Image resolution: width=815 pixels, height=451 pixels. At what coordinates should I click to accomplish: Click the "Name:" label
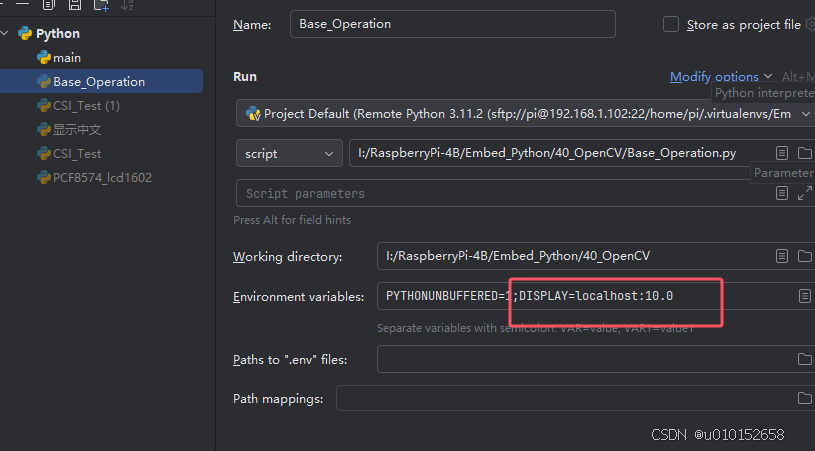(252, 24)
